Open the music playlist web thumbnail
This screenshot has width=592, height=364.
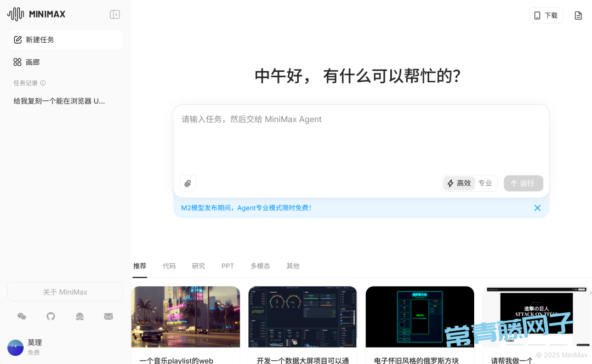(x=185, y=316)
